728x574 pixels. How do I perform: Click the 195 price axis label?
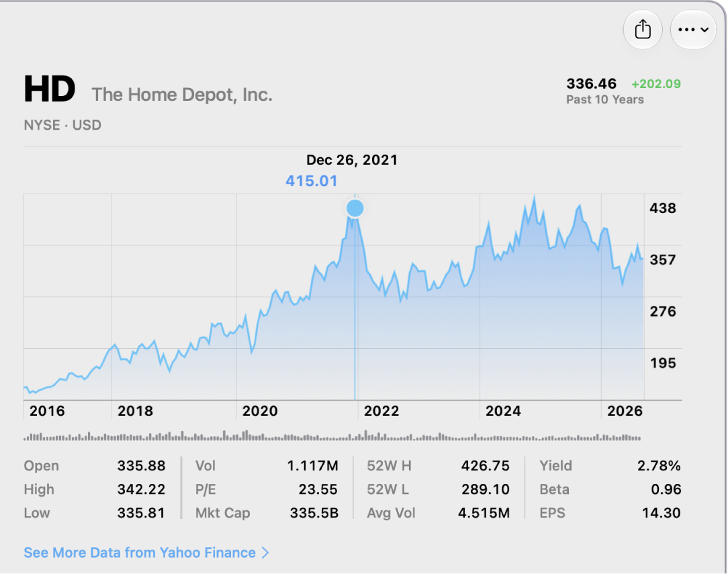click(x=663, y=363)
